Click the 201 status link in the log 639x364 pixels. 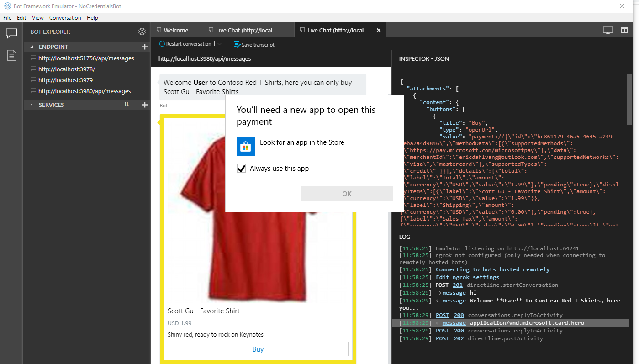(457, 285)
